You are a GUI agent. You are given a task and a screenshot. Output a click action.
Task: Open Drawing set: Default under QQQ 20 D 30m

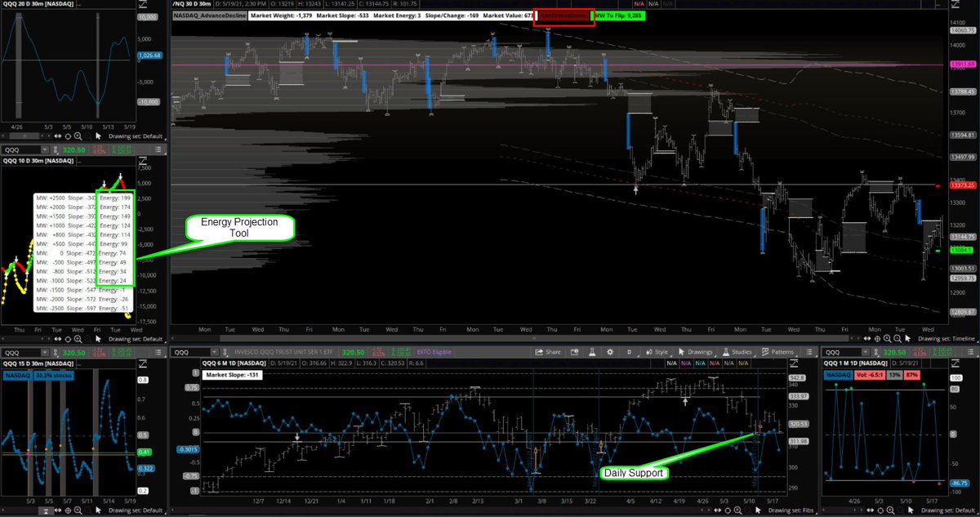(x=136, y=136)
